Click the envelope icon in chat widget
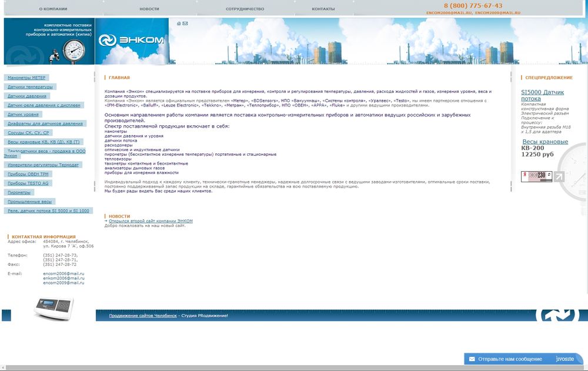This screenshot has height=371, width=588. coord(472,359)
